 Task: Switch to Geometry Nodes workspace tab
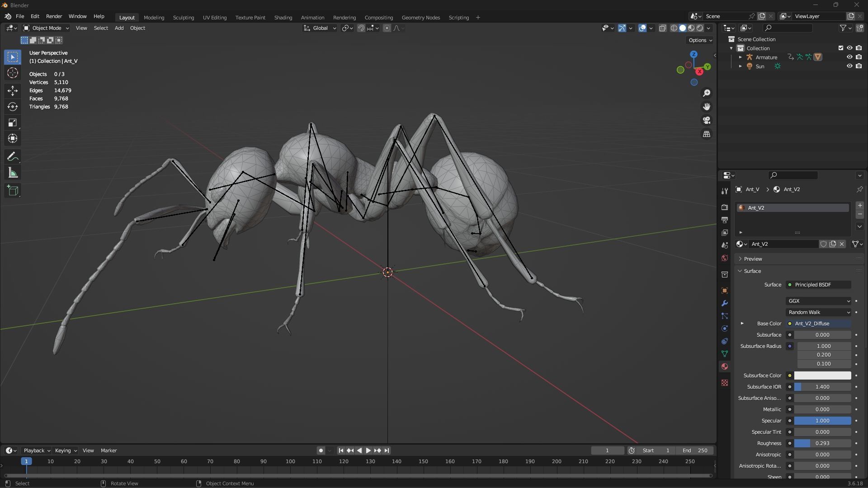click(420, 18)
